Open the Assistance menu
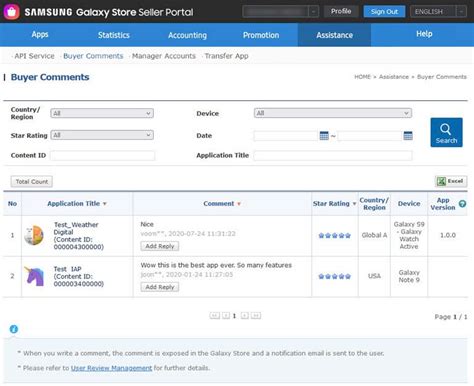 point(334,35)
